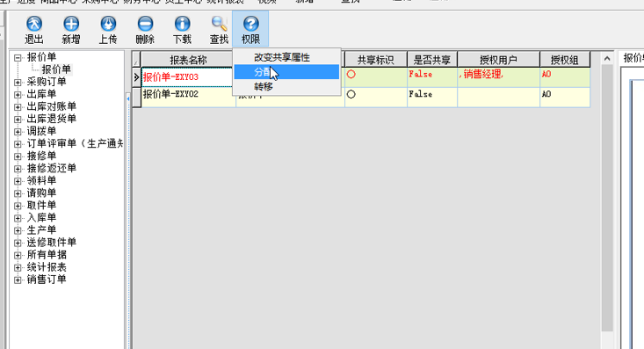The height and width of the screenshot is (349, 644).
Task: Click the 共享标识 column header
Action: click(375, 60)
